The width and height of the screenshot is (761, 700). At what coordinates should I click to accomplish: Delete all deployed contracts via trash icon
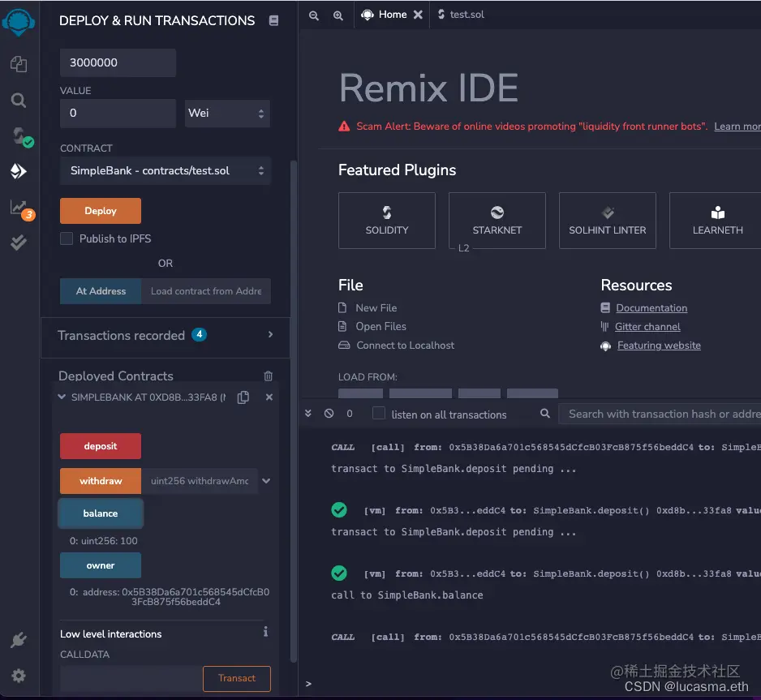(x=269, y=376)
